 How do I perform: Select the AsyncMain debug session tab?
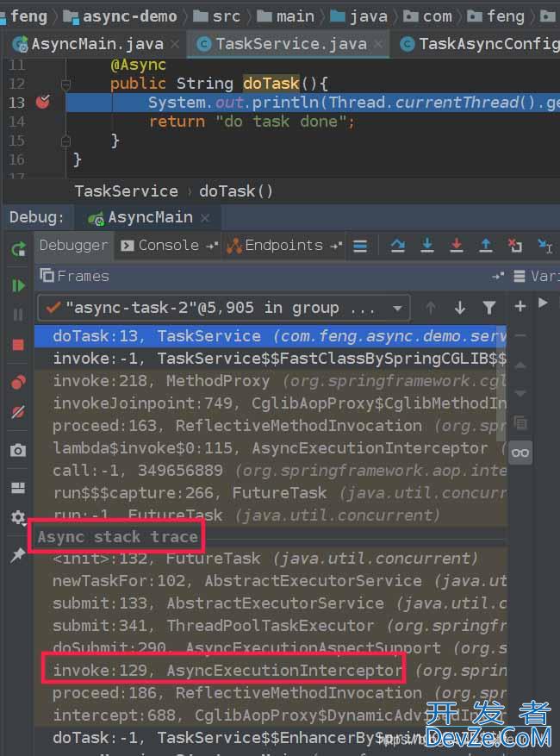pos(150,217)
